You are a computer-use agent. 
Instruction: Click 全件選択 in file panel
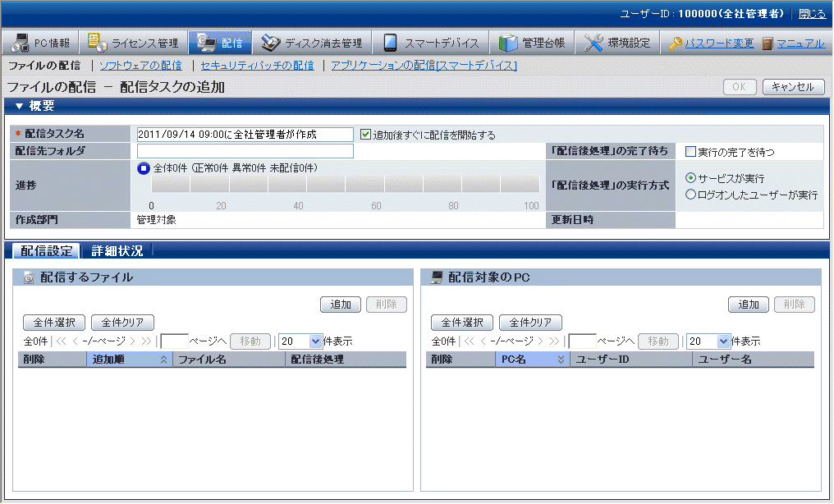54,322
